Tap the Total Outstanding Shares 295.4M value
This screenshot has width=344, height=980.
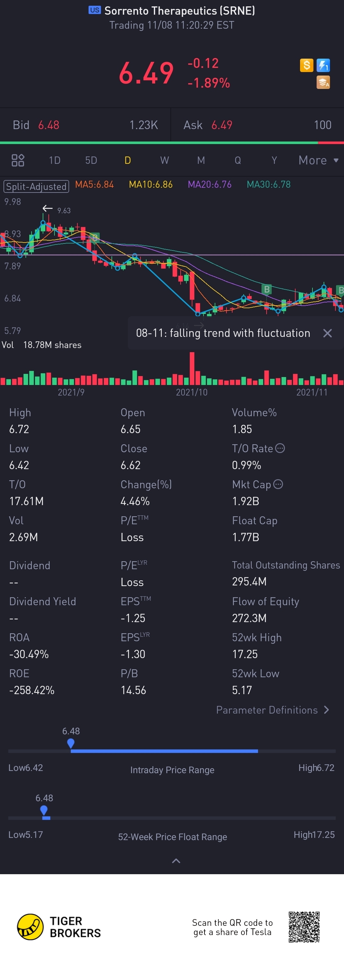coord(249,582)
